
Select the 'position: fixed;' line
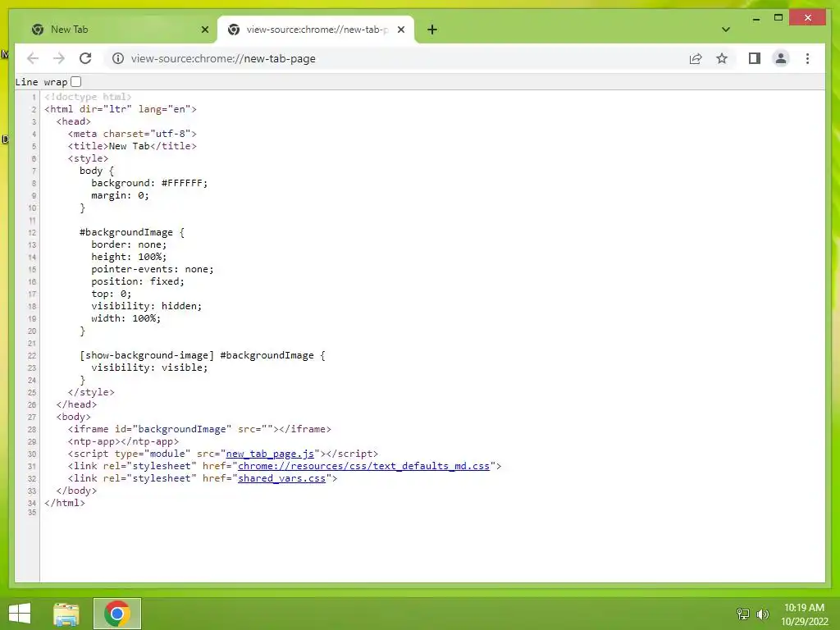(138, 281)
